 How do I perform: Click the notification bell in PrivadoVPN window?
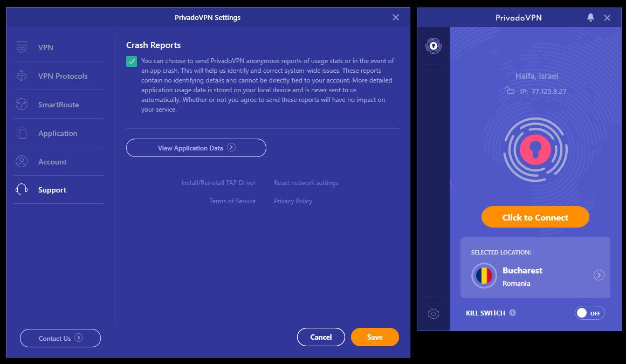pos(590,17)
